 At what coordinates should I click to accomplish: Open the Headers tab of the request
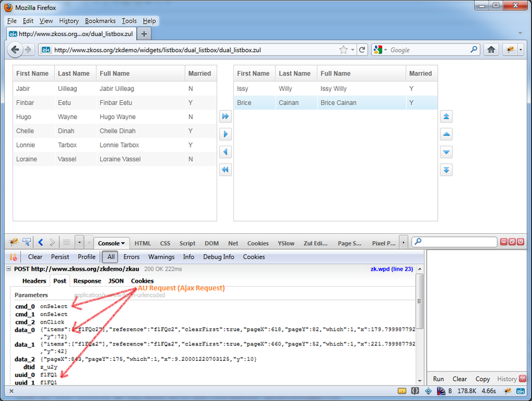click(x=34, y=281)
